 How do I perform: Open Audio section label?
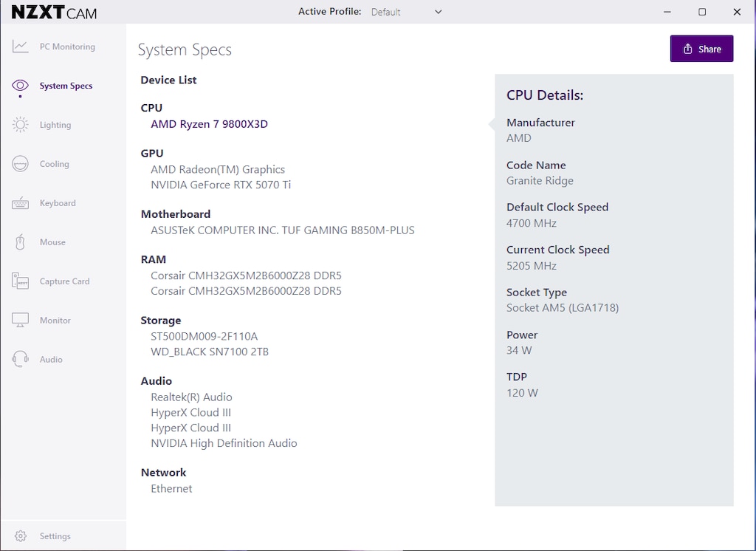(51, 360)
